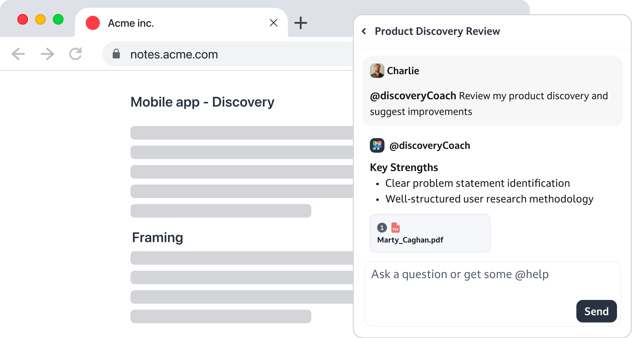Click the discoveryCoach bot avatar icon
644x338 pixels.
pyautogui.click(x=377, y=146)
